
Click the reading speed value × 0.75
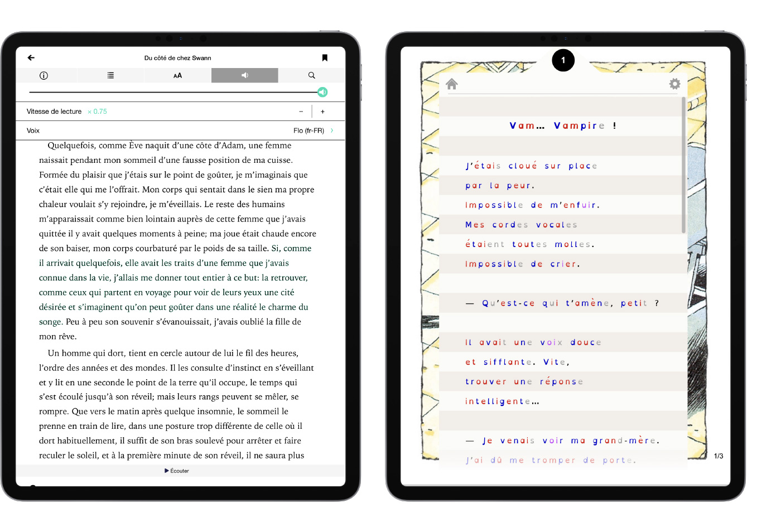coord(98,112)
